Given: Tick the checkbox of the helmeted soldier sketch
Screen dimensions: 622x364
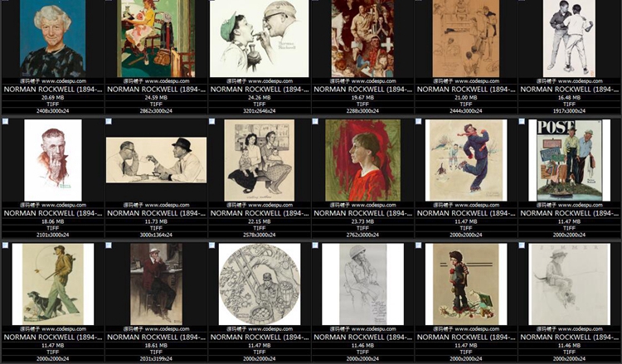Looking at the screenshot, I should [x=315, y=245].
